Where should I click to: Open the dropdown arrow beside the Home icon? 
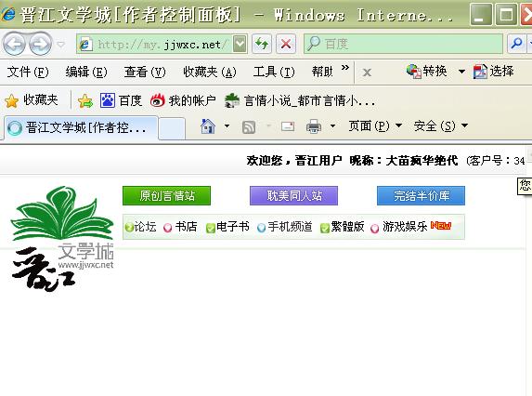pos(227,126)
